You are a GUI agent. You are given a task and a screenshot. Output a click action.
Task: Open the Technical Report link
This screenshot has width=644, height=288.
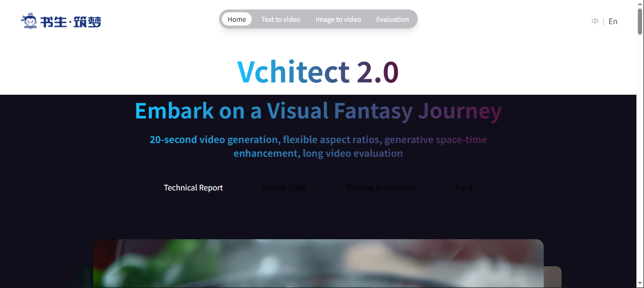[x=193, y=188]
